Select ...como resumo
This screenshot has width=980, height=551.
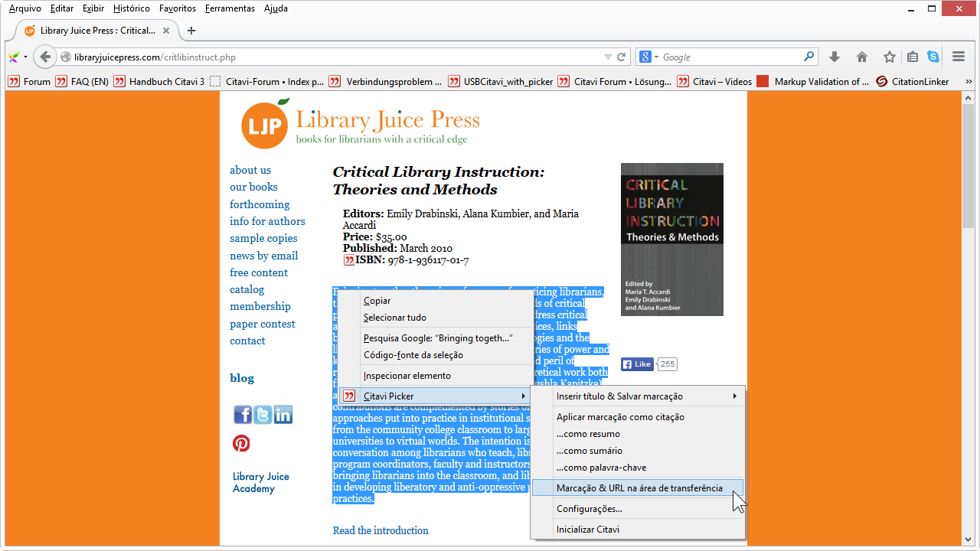click(x=639, y=434)
